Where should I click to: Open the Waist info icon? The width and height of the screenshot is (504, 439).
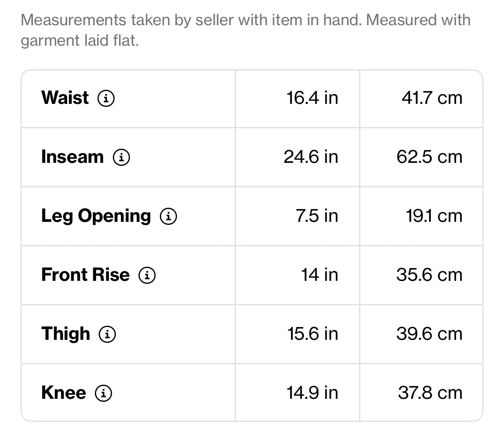click(x=106, y=98)
